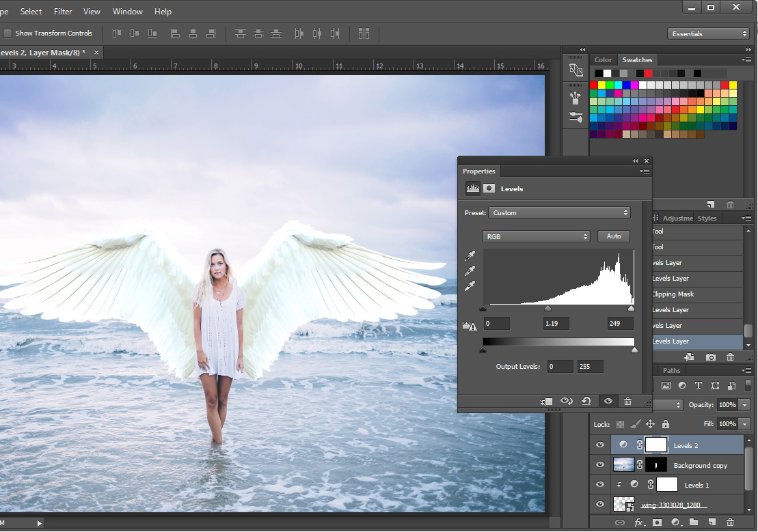Link the selected layers
The height and width of the screenshot is (532, 758).
click(x=619, y=522)
